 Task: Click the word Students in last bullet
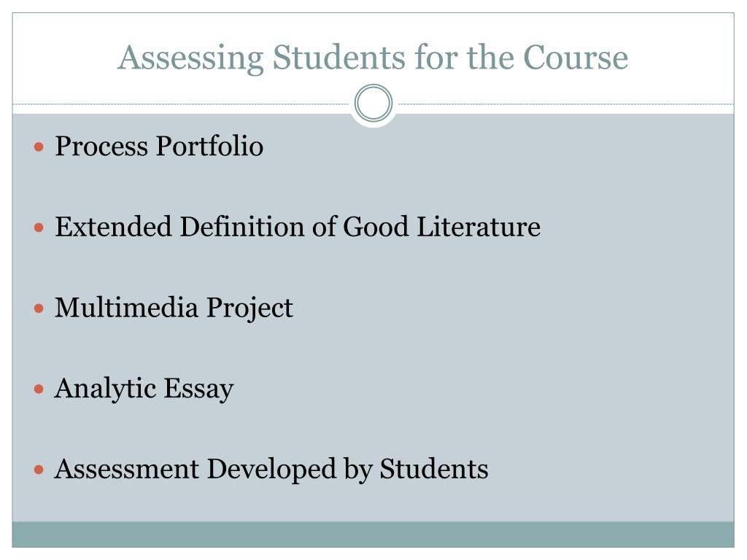[434, 469]
